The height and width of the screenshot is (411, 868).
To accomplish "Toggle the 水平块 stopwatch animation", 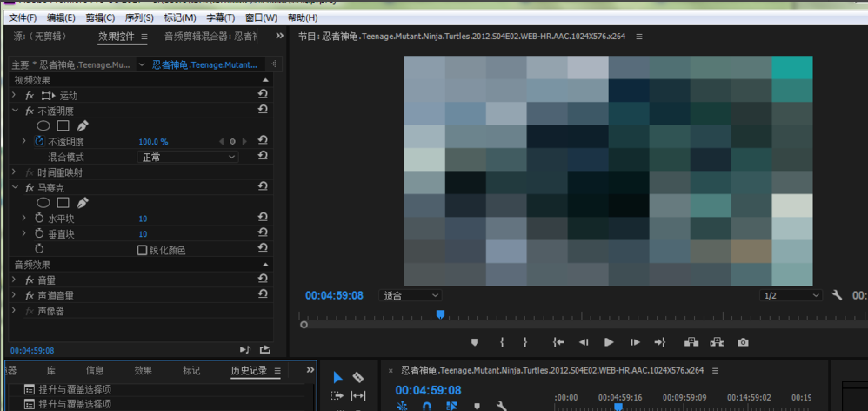I will click(x=39, y=219).
